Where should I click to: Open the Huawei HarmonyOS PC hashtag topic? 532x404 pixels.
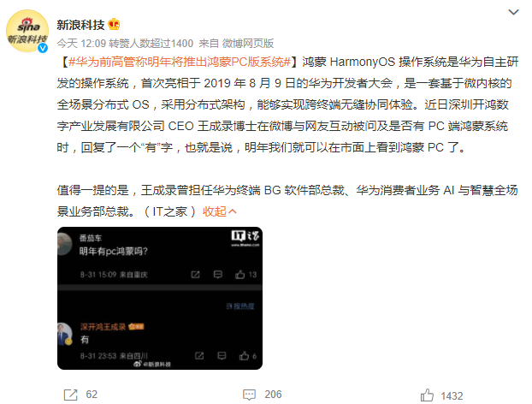(180, 62)
